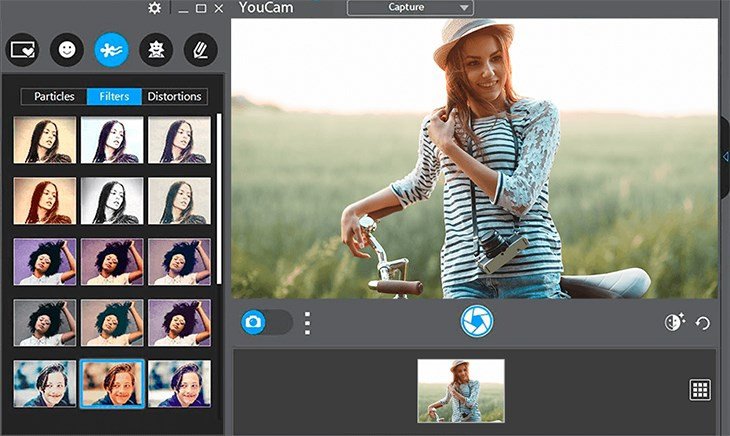This screenshot has height=436, width=730.
Task: Toggle the photo/video capture mode switch
Action: coord(267,322)
